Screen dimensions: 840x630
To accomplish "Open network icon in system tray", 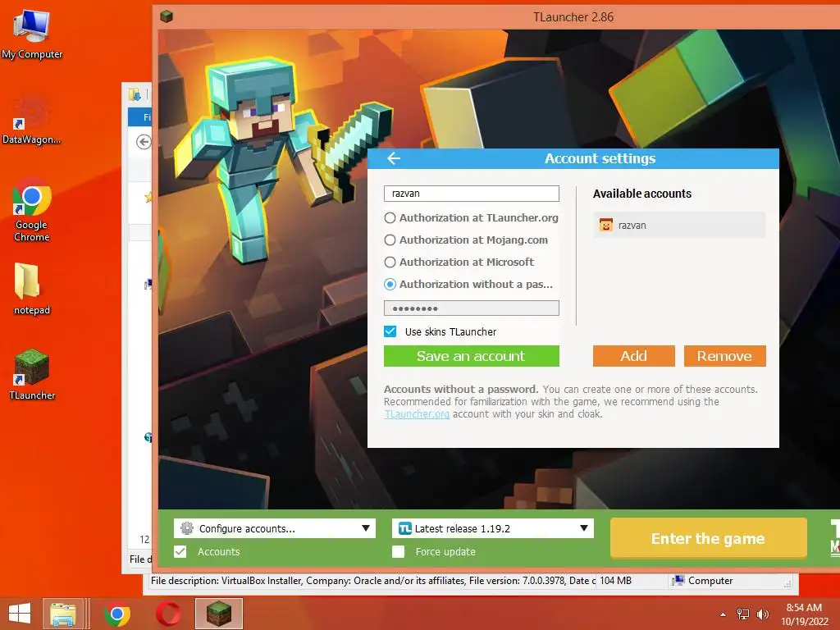I will tap(743, 614).
